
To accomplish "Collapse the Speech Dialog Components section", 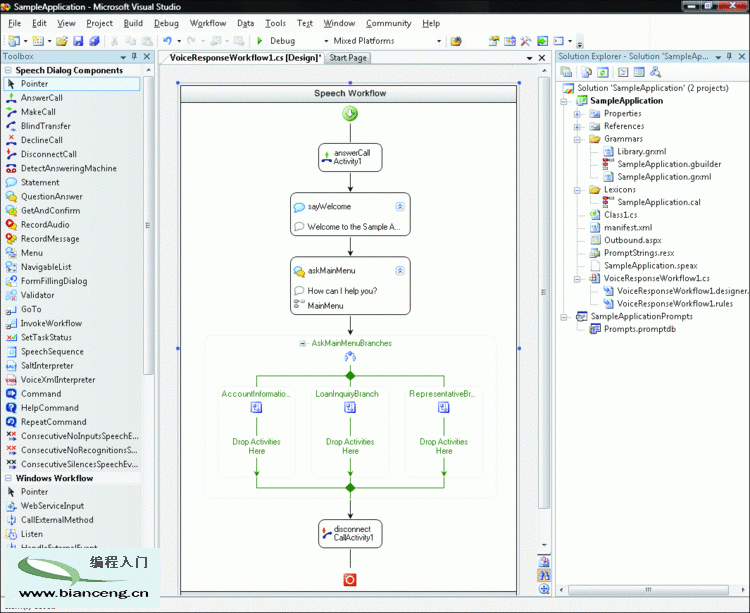I will [8, 70].
